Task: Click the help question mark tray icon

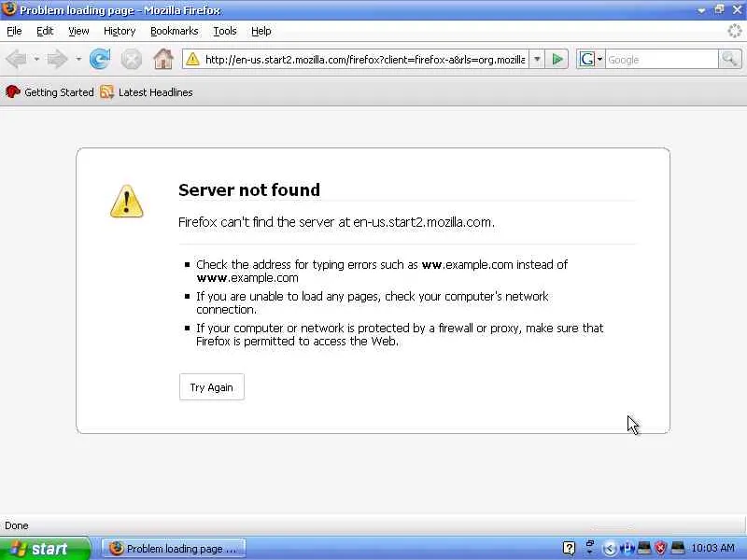Action: 569,549
